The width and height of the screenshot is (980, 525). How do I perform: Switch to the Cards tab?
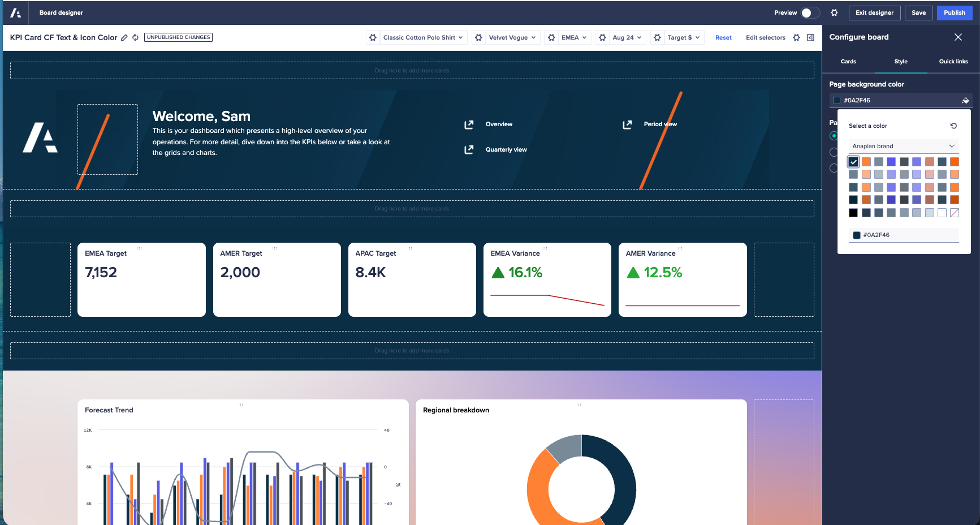point(848,62)
